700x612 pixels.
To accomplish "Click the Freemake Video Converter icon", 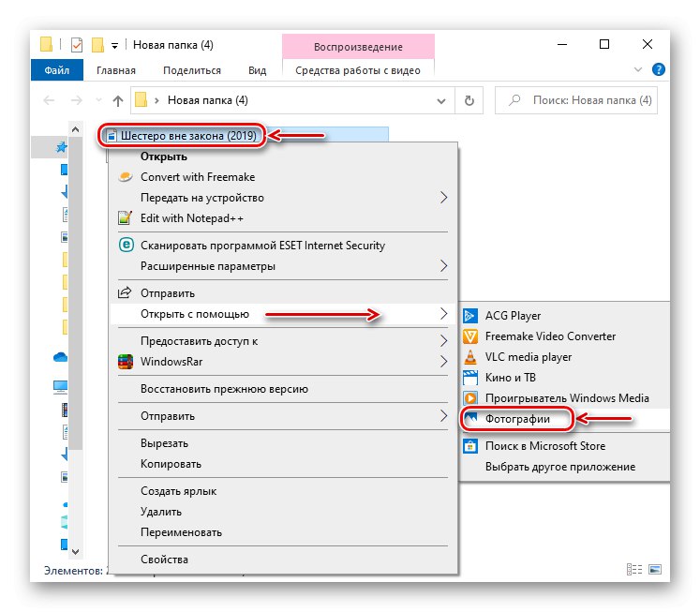I will (x=470, y=336).
